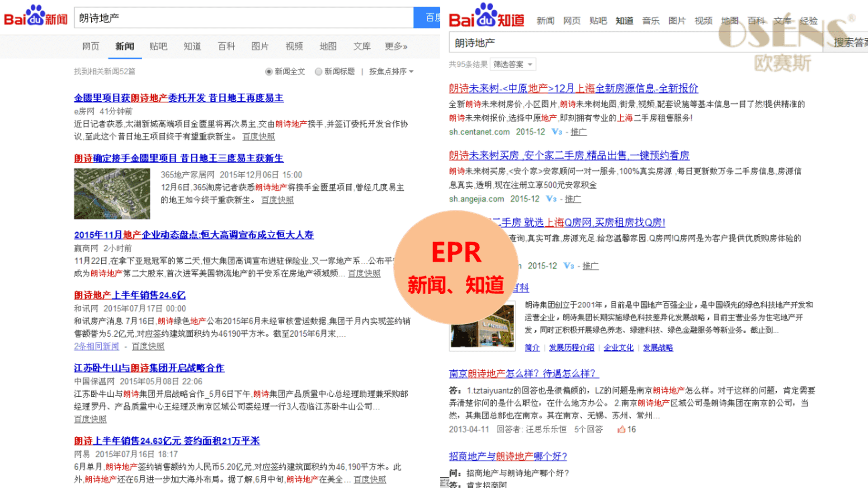Screen dimensions: 868x488
Task: Click the thumbs-up icon with 16 likes
Action: pyautogui.click(x=621, y=429)
